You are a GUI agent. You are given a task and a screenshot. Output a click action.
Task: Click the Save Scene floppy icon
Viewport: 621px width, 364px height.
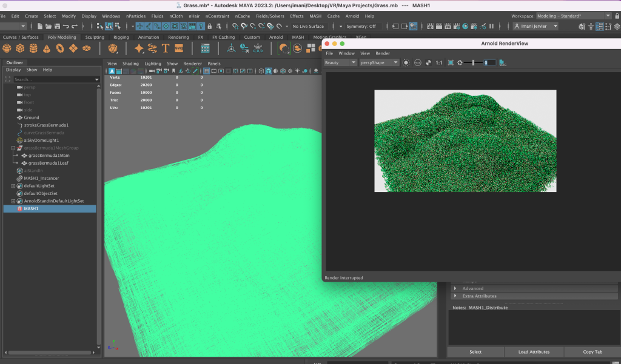point(58,26)
